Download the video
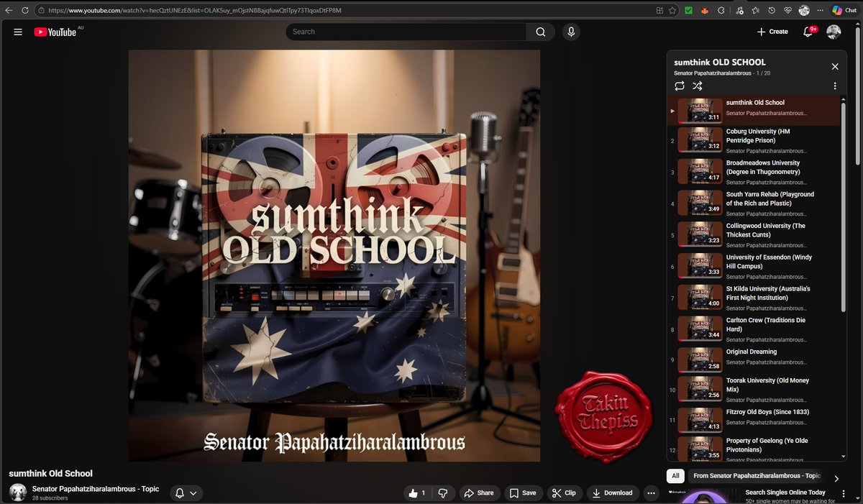Image resolution: width=863 pixels, height=504 pixels. pos(612,493)
